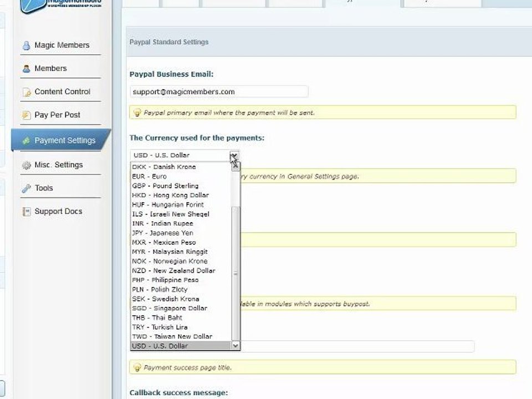This screenshot has height=399, width=532.
Task: Choose highlighted USD - U.S. Dollar option
Action: point(181,346)
